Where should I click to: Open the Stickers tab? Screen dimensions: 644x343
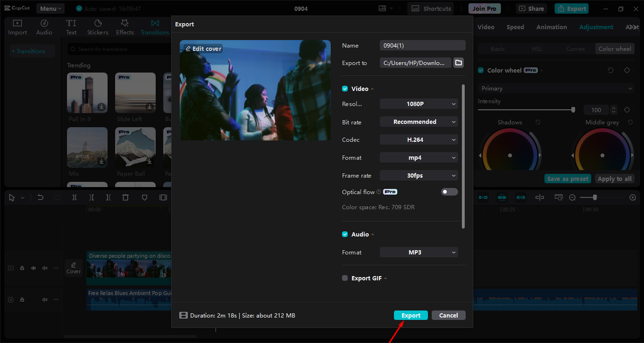point(98,27)
